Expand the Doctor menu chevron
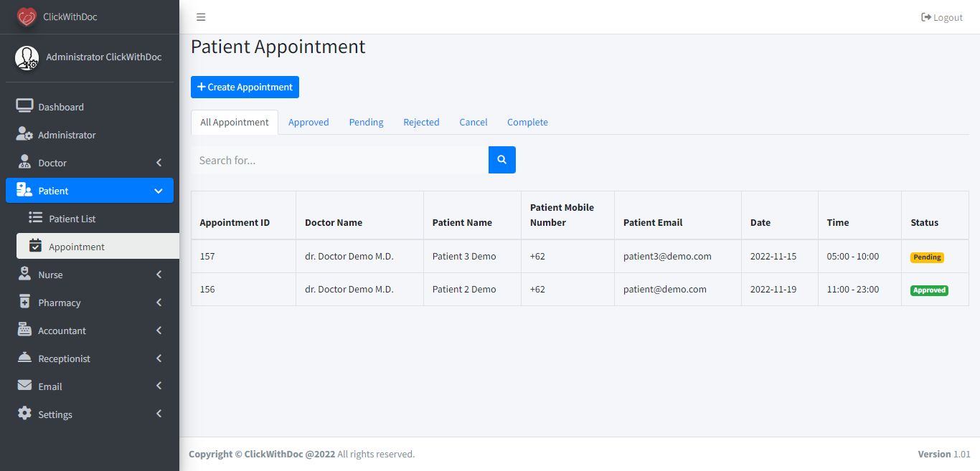The height and width of the screenshot is (471, 980). click(159, 163)
